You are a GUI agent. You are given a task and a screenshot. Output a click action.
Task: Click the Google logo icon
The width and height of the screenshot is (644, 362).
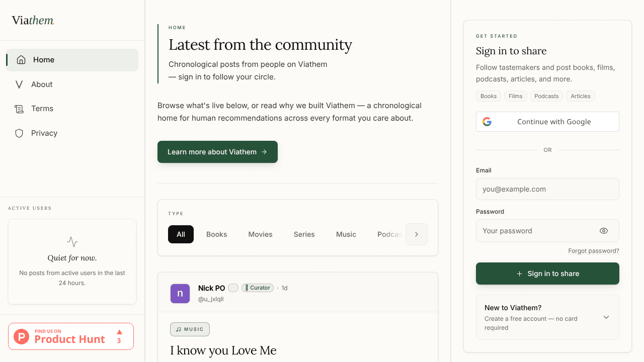(487, 122)
